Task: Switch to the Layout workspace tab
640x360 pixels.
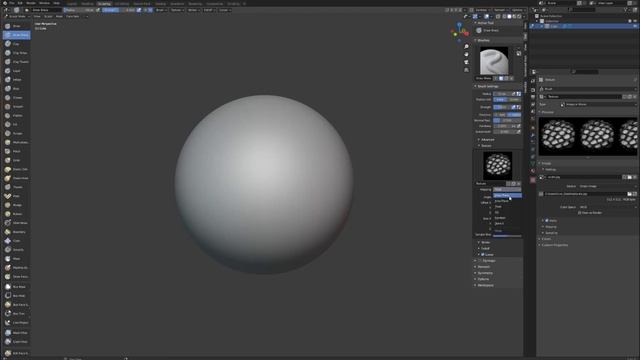Action: [x=72, y=4]
